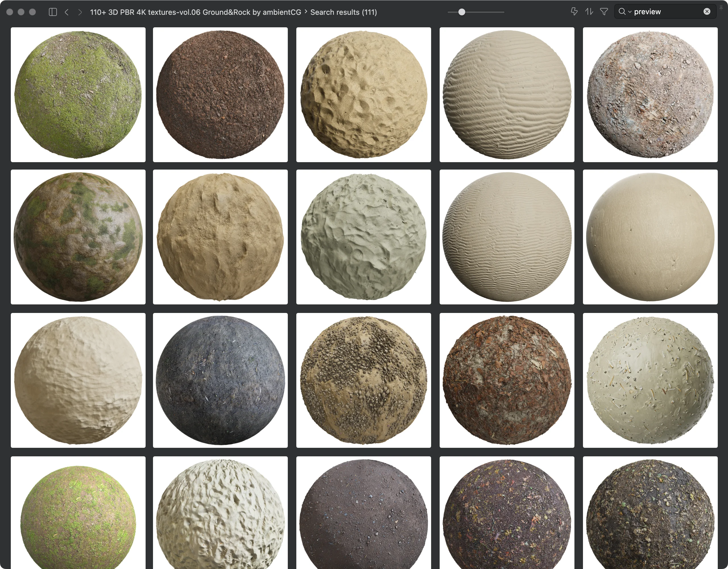The width and height of the screenshot is (728, 569).
Task: Select the grey-green lumpy sand sphere thumbnail
Action: 364,237
